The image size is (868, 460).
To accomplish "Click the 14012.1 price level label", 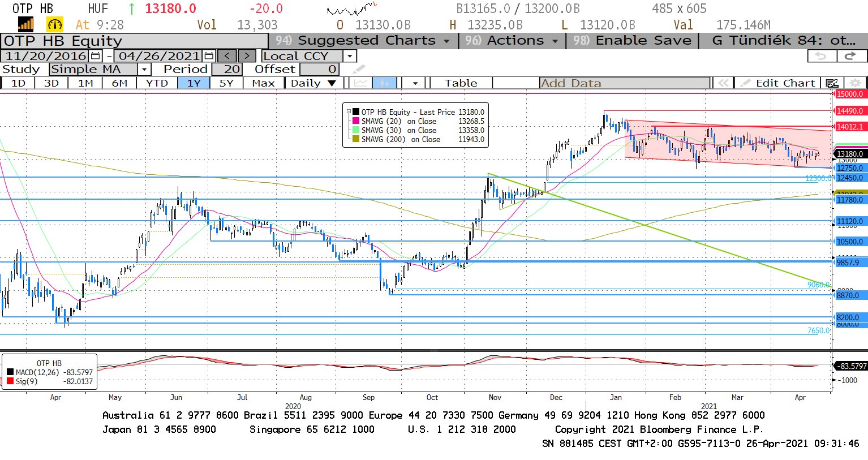I will point(850,127).
